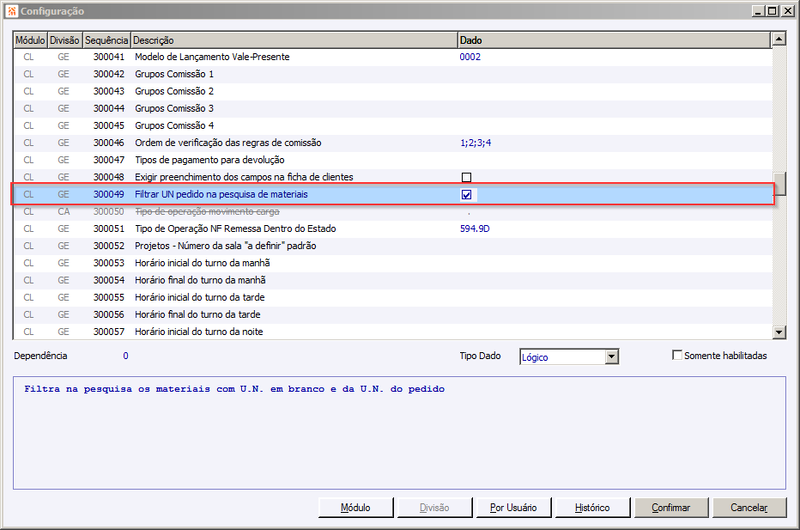Enable the Somente habilitadas checkbox
Screen dimensions: 800x530
pyautogui.click(x=677, y=355)
